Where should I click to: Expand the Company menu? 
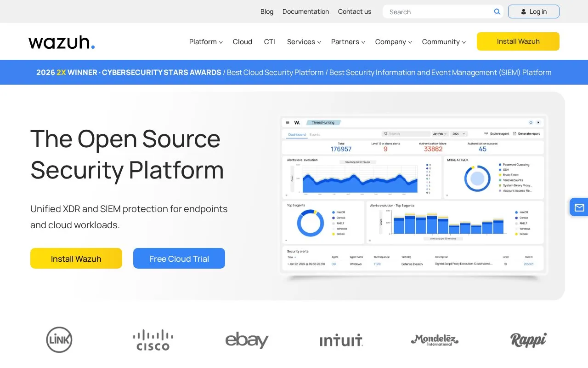point(394,42)
